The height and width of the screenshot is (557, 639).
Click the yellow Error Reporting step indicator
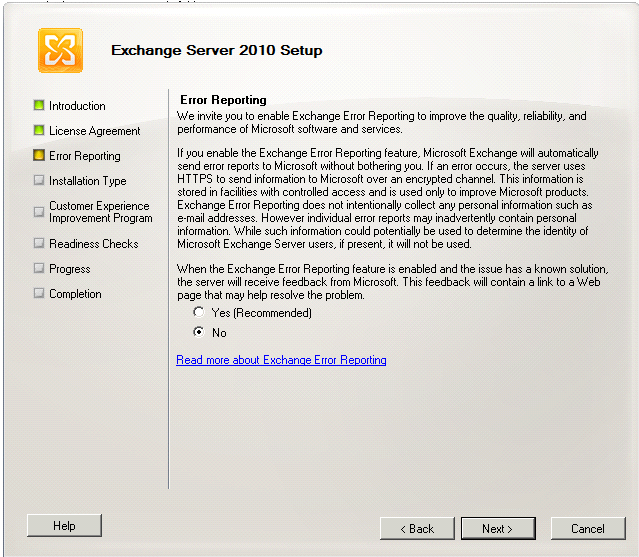[39, 155]
